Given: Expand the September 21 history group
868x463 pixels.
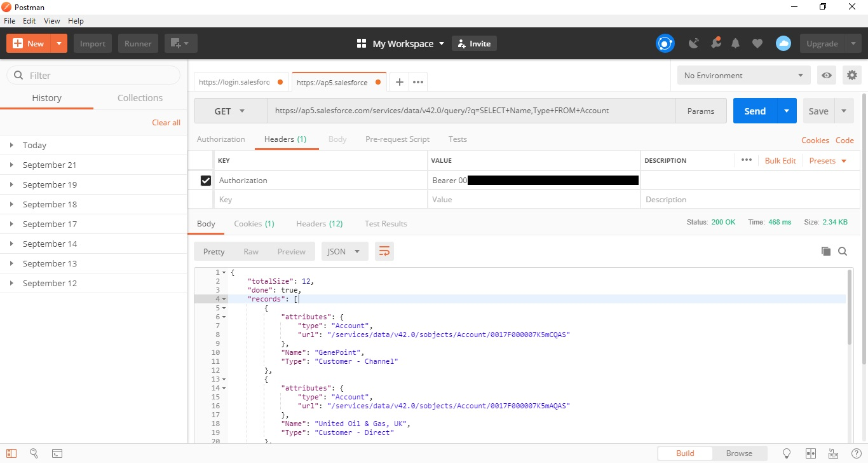Looking at the screenshot, I should point(50,165).
